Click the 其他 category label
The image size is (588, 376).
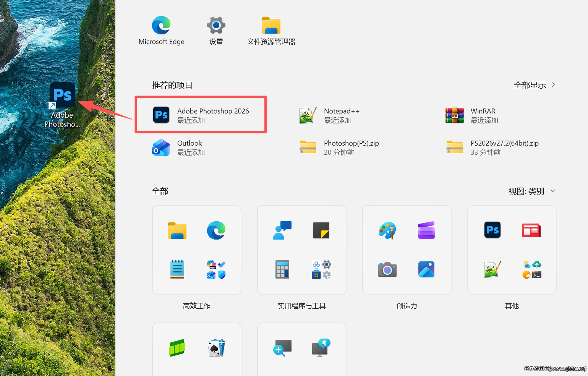click(512, 306)
